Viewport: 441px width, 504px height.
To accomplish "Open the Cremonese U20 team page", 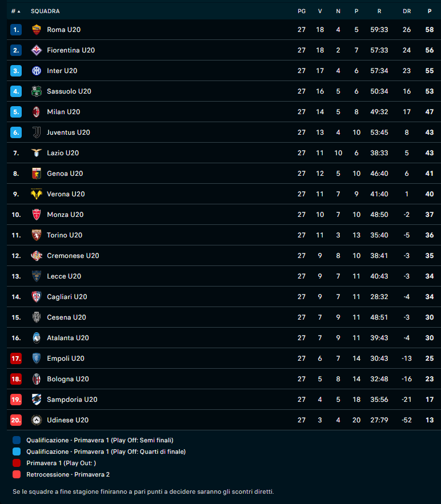I will [x=73, y=256].
